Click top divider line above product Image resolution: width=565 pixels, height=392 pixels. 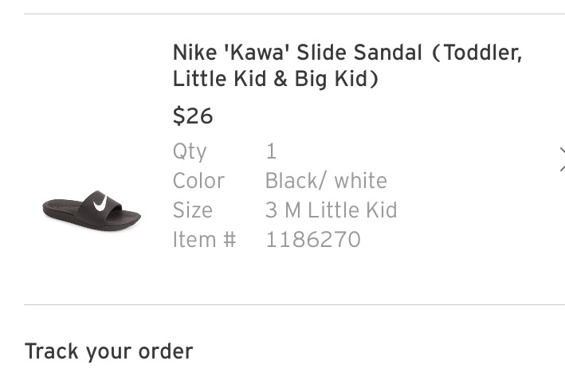[293, 14]
